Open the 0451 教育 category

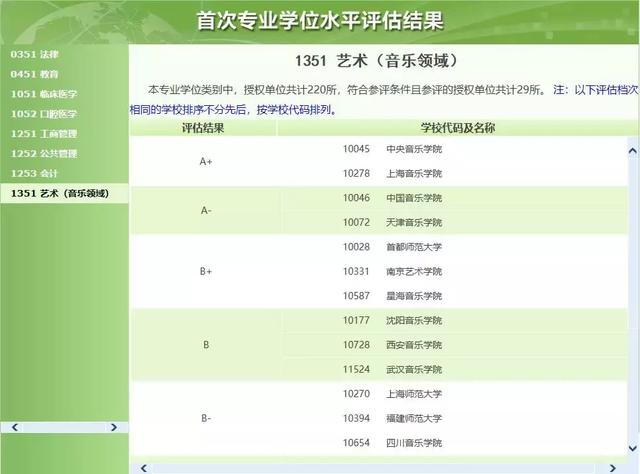[35, 74]
